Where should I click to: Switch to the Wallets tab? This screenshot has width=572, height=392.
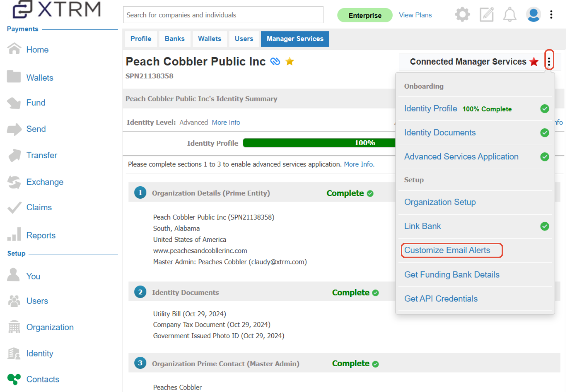coord(210,39)
